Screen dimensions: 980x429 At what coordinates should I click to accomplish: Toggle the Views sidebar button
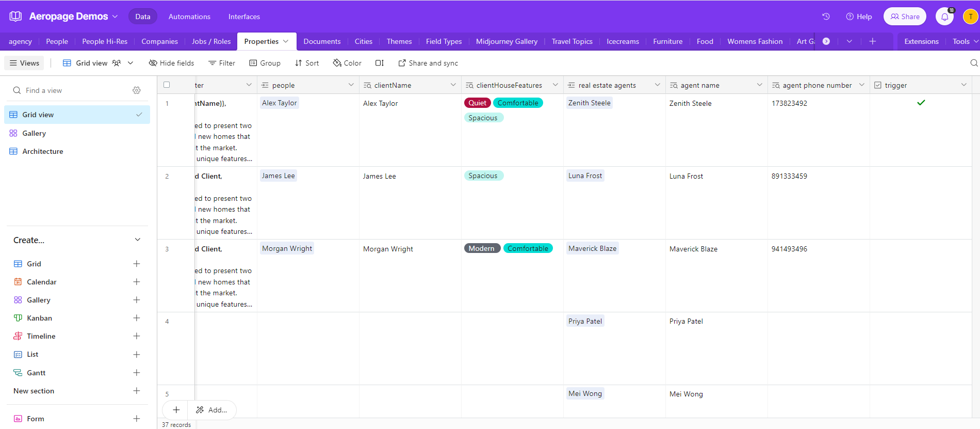24,63
